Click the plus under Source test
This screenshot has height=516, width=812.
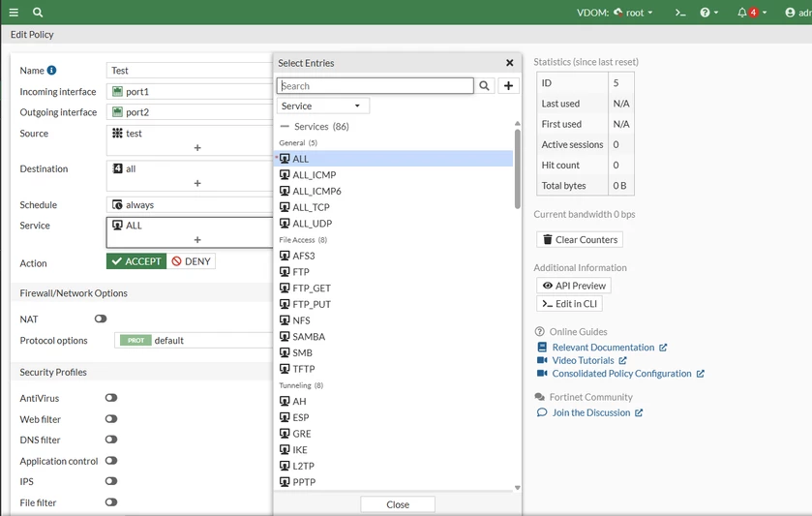[197, 148]
